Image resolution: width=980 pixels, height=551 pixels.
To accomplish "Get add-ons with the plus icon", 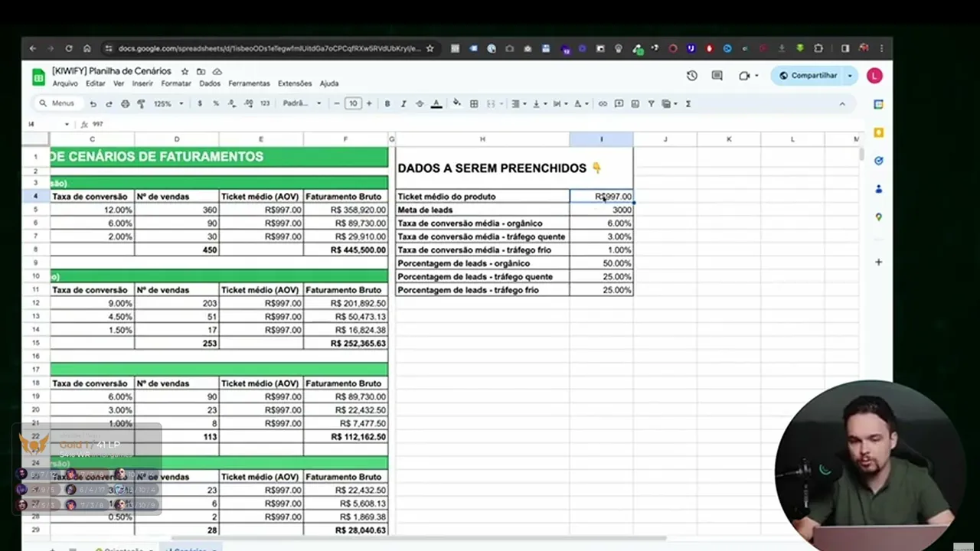I will (878, 262).
